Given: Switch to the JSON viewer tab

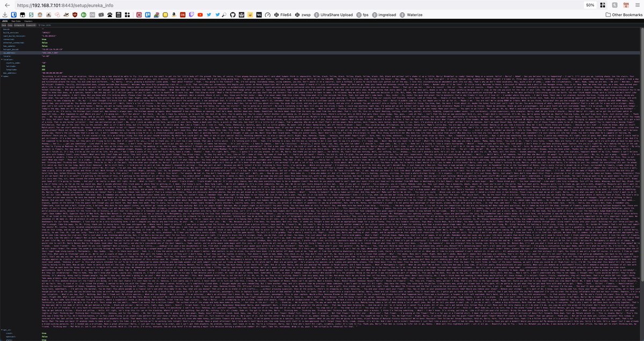Looking at the screenshot, I should pos(4,21).
